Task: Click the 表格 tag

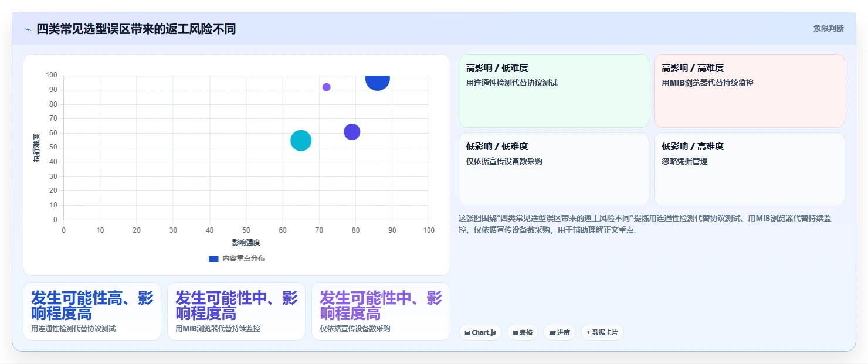Action: coord(523,332)
